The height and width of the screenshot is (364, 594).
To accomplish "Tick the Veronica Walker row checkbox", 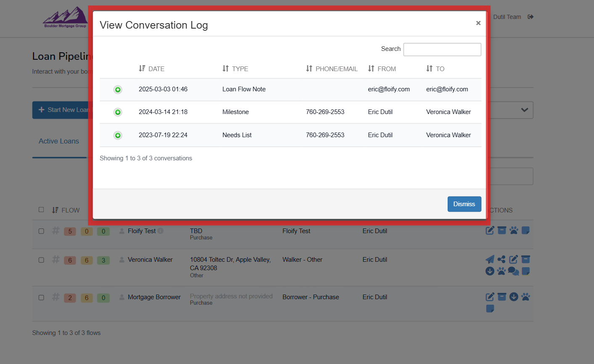I will click(x=41, y=260).
